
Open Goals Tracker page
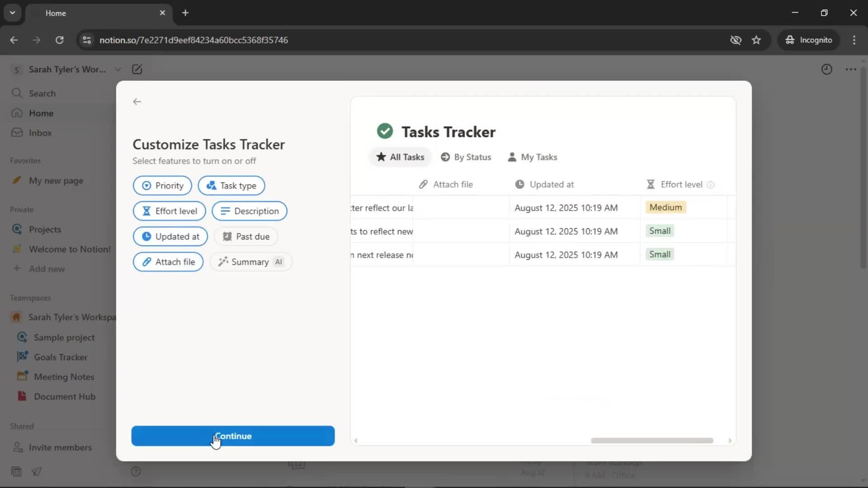click(61, 357)
